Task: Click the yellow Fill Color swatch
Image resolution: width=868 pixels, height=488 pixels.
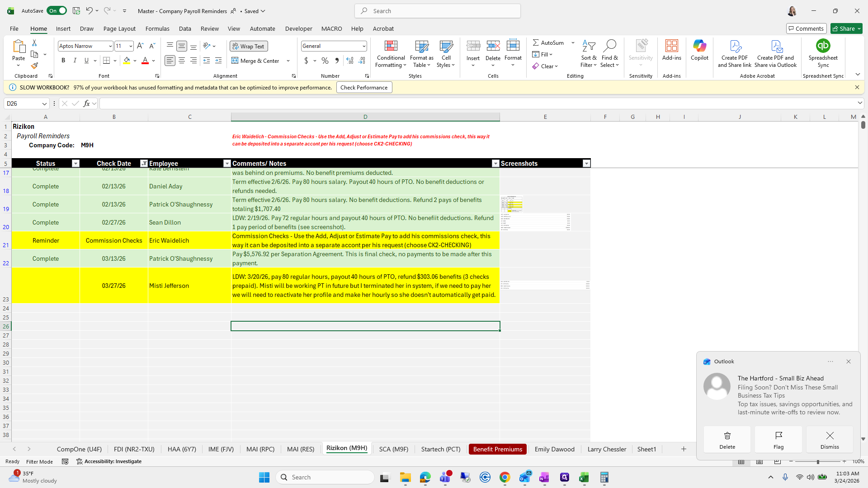Action: [x=127, y=61]
